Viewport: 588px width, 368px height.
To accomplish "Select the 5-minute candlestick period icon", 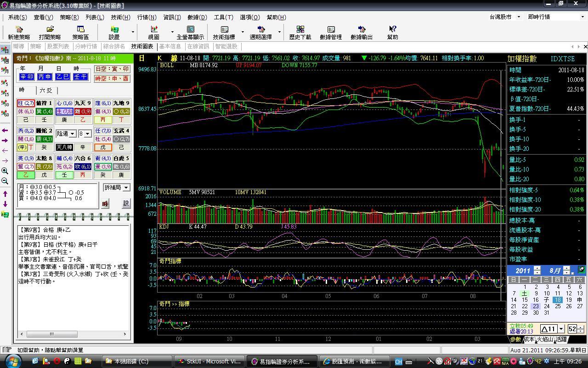I will [6, 83].
